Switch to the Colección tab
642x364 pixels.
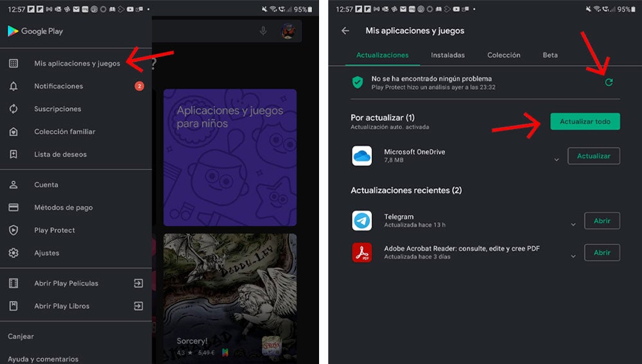click(503, 55)
